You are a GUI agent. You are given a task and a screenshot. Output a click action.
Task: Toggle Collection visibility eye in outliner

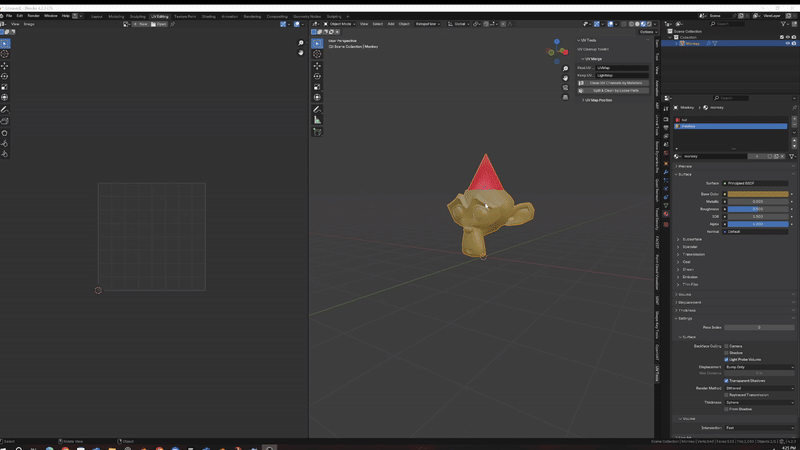[x=787, y=37]
